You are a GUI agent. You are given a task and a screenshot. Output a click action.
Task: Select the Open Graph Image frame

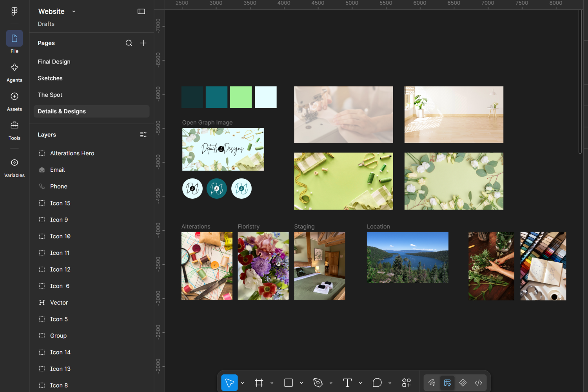pyautogui.click(x=223, y=149)
